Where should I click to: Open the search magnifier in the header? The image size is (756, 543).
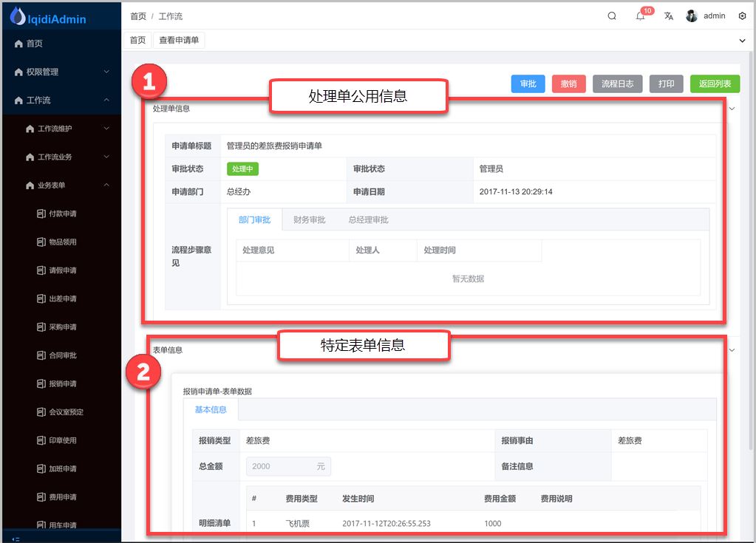click(x=612, y=16)
